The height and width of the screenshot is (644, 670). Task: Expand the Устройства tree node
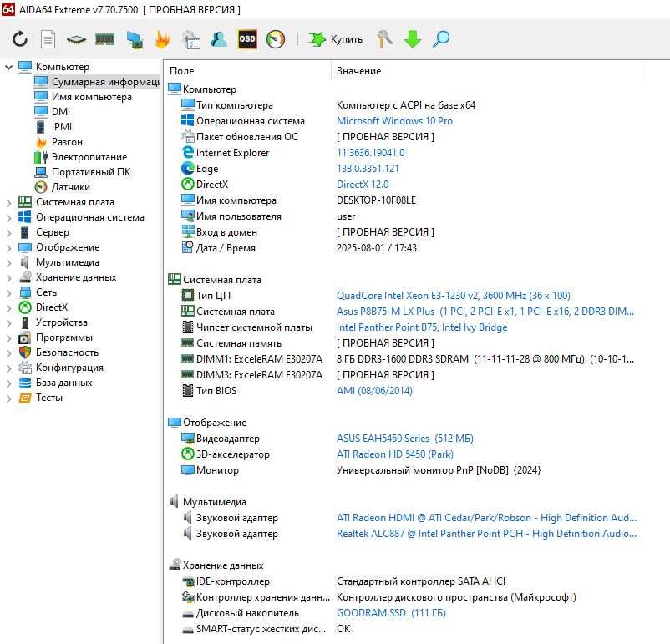click(x=8, y=322)
